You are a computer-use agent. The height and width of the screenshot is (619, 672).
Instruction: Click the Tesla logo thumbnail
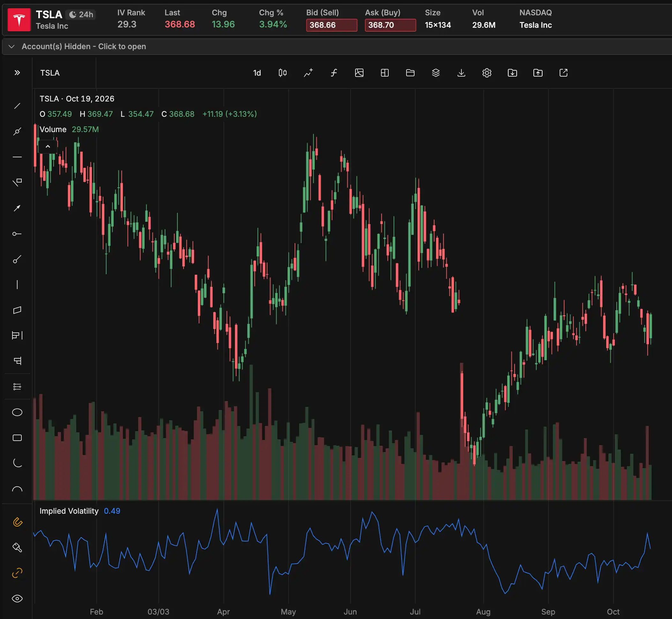pyautogui.click(x=19, y=20)
